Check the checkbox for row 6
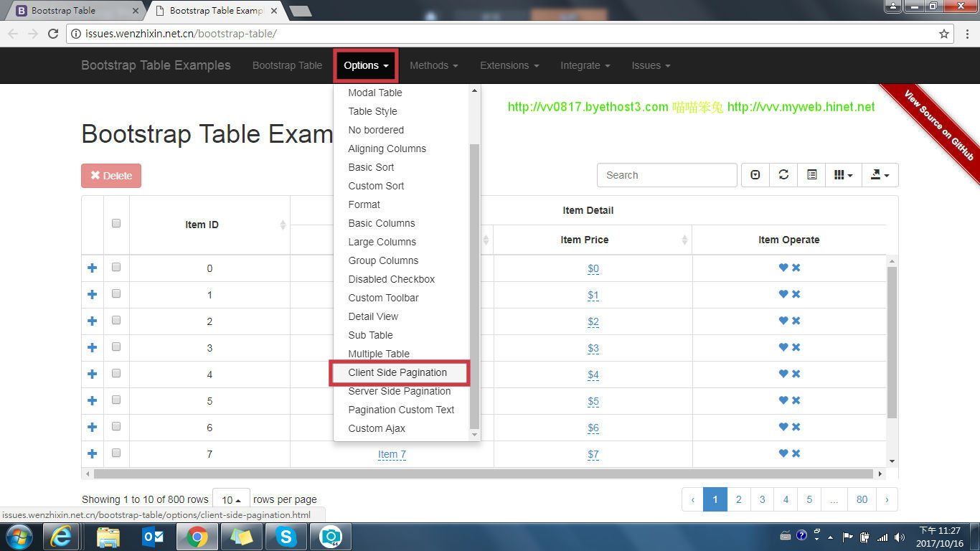Viewport: 980px width, 551px height. pyautogui.click(x=116, y=426)
